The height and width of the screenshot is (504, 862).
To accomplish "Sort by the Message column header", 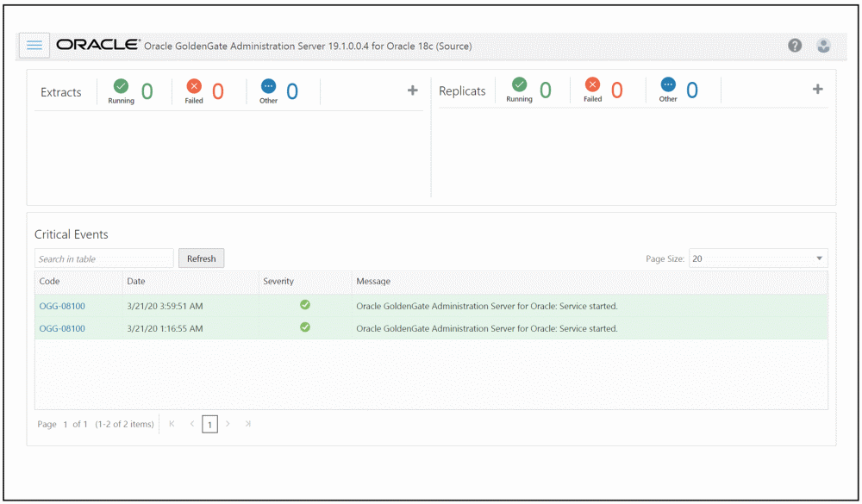I will [590, 282].
